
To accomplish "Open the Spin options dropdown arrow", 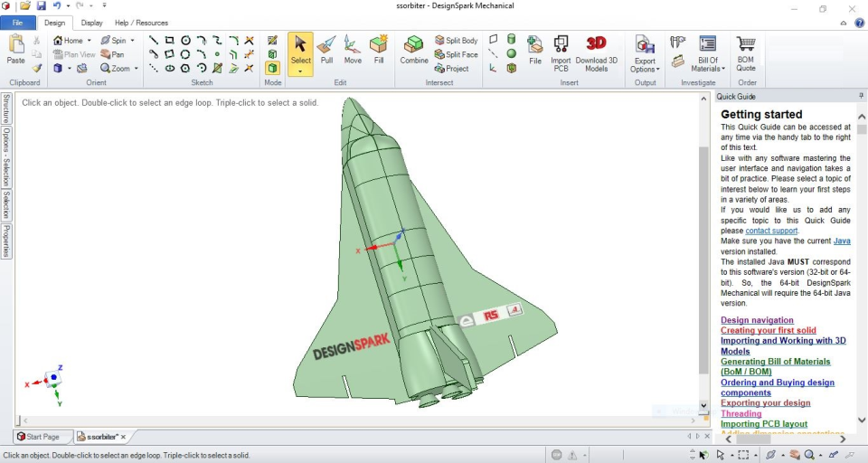I will tap(132, 41).
